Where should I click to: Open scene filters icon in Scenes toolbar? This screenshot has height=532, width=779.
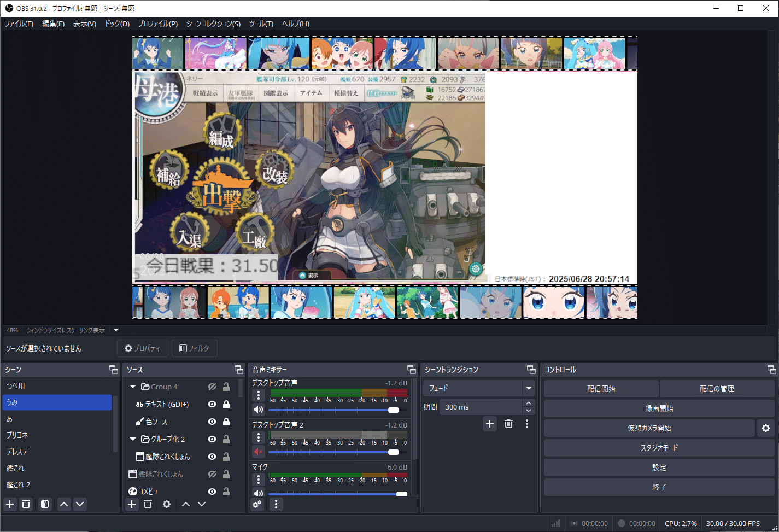45,504
